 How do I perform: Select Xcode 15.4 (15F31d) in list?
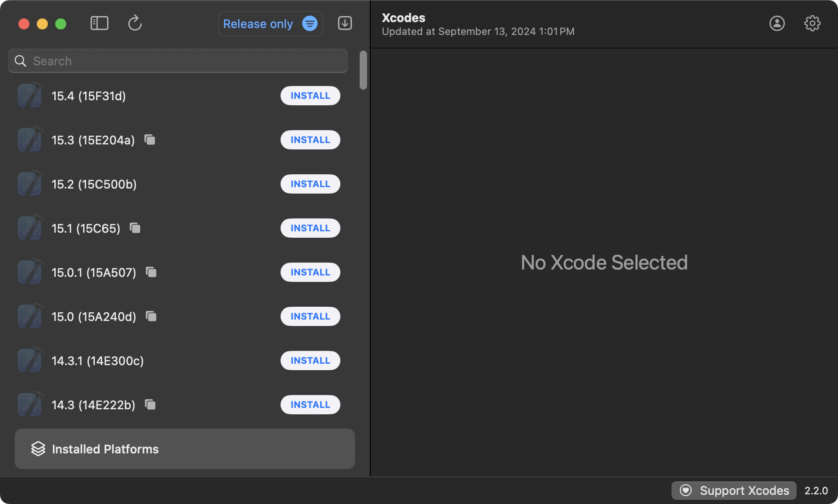pos(89,96)
